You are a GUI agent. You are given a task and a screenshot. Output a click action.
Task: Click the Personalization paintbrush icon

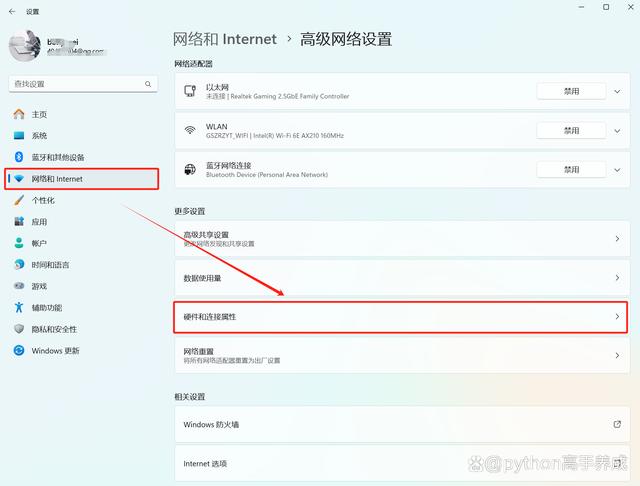[x=19, y=200]
